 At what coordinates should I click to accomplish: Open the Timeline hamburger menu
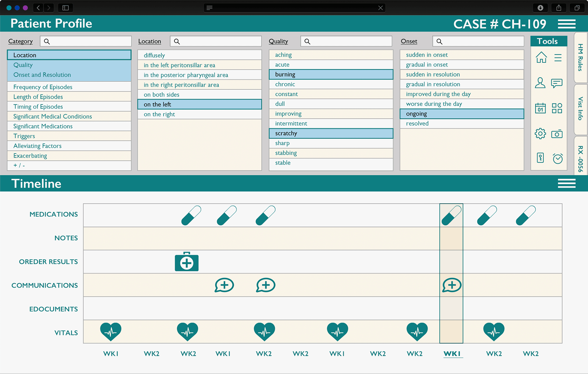[x=567, y=184]
